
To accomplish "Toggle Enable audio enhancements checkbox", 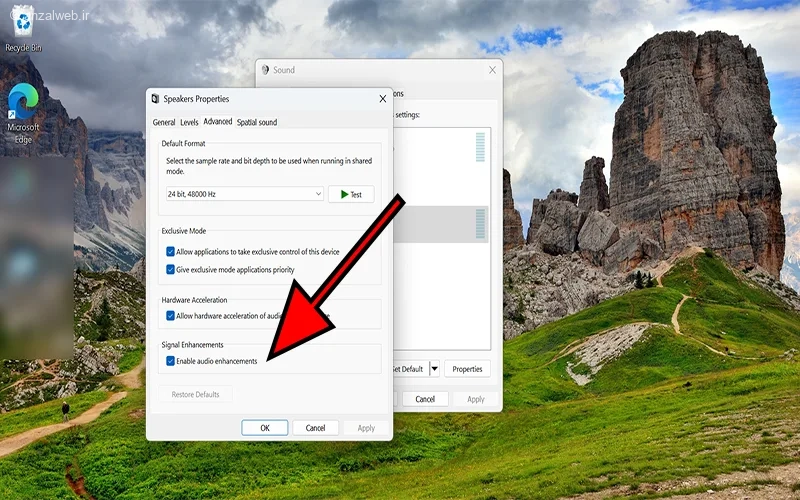I will click(171, 361).
